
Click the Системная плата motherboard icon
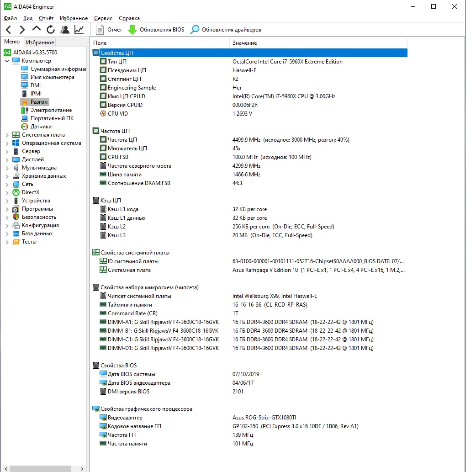click(x=16, y=134)
